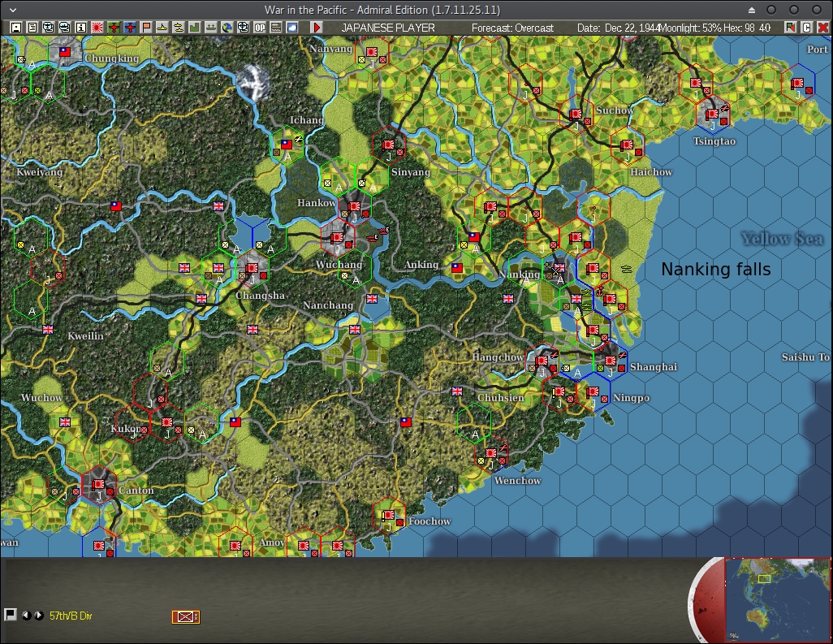This screenshot has height=644, width=833.
Task: Open the document list report icon
Action: [32, 27]
